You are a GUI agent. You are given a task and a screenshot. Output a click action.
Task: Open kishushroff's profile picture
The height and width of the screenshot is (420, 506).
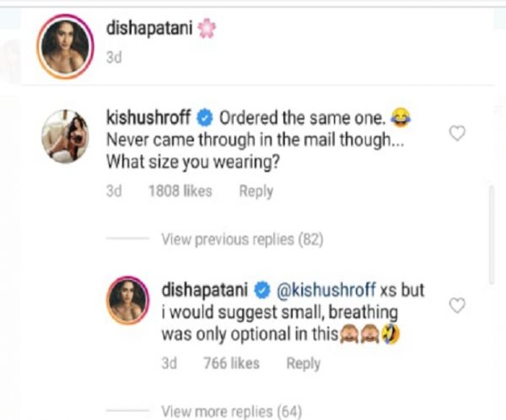pyautogui.click(x=65, y=136)
